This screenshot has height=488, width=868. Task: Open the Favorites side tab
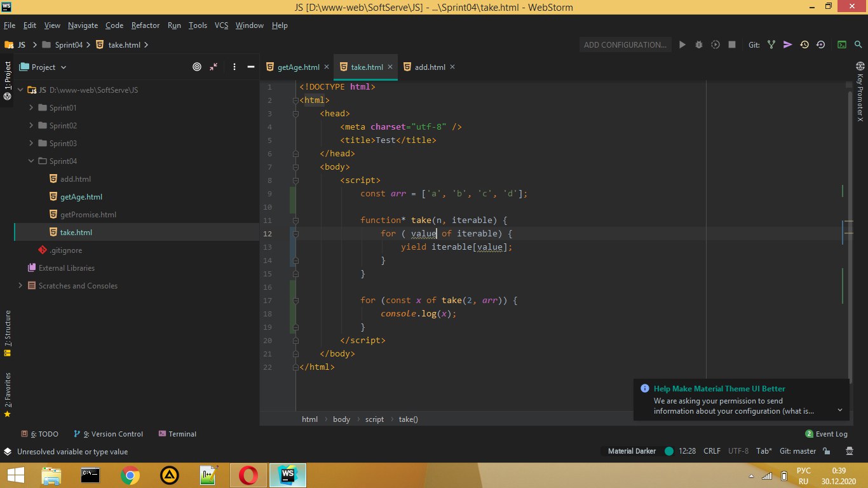[7, 395]
